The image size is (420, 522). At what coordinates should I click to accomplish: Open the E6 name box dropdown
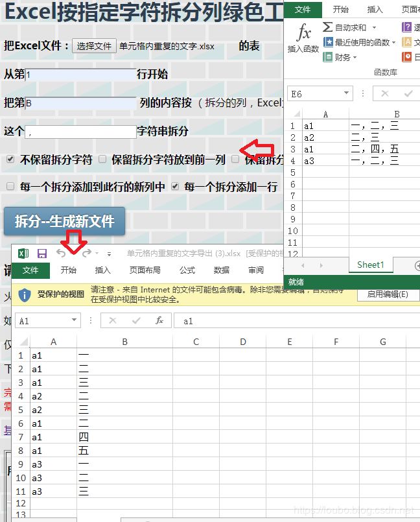[347, 93]
